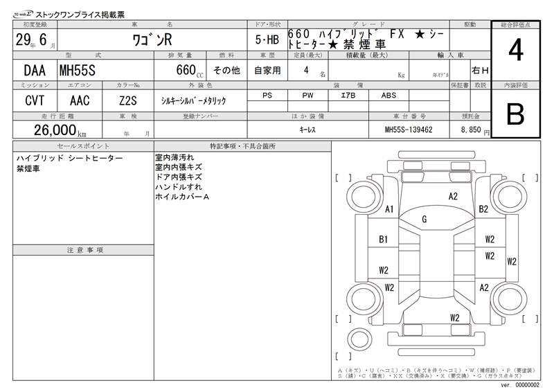Click the ABS equipment cell
The image size is (554, 392).
(388, 95)
